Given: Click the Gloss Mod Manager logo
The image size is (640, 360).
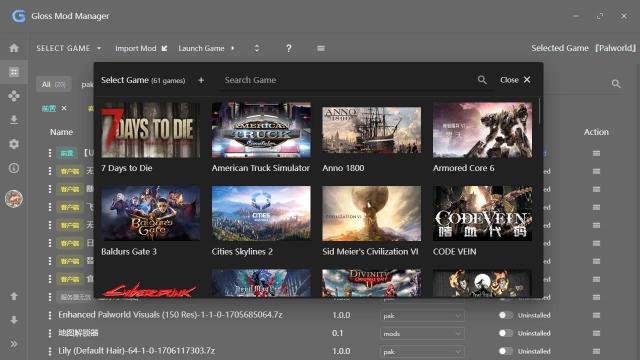Looking at the screenshot, I should tap(18, 16).
